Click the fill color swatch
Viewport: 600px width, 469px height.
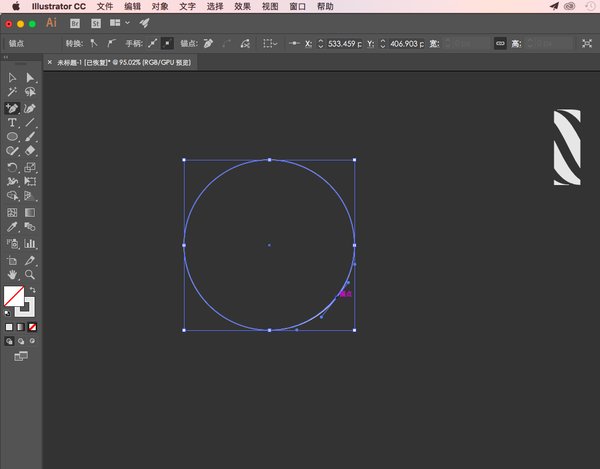click(13, 297)
